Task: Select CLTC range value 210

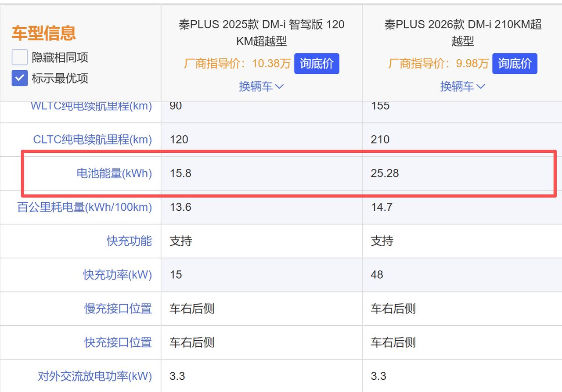Action: [380, 140]
